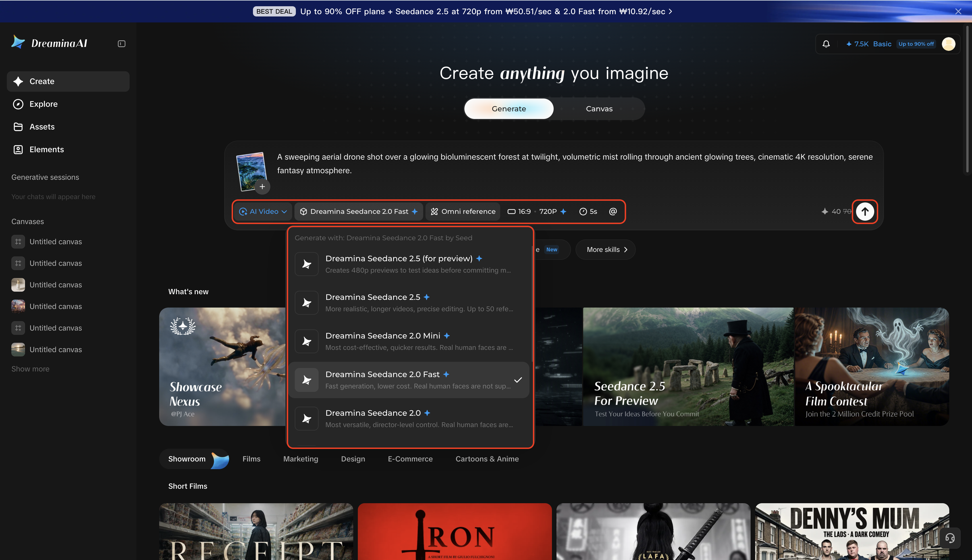Click Show more under Canvases
Image resolution: width=972 pixels, height=560 pixels.
click(30, 369)
